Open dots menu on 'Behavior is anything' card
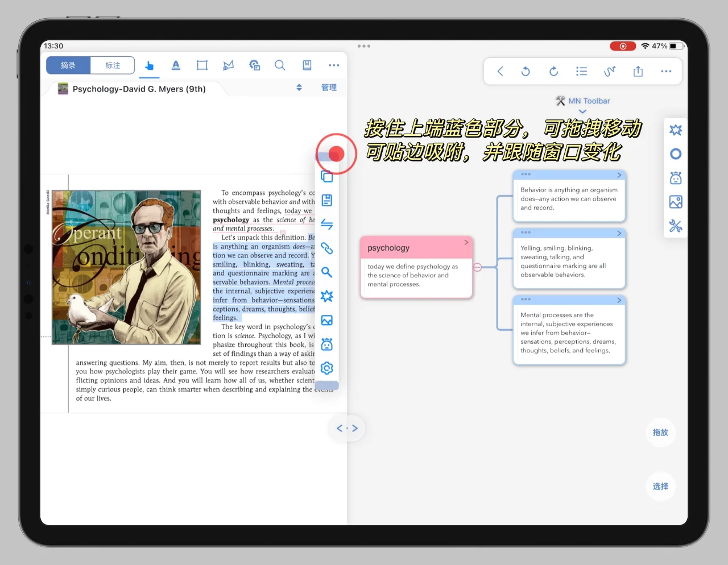The height and width of the screenshot is (565, 728). [526, 175]
